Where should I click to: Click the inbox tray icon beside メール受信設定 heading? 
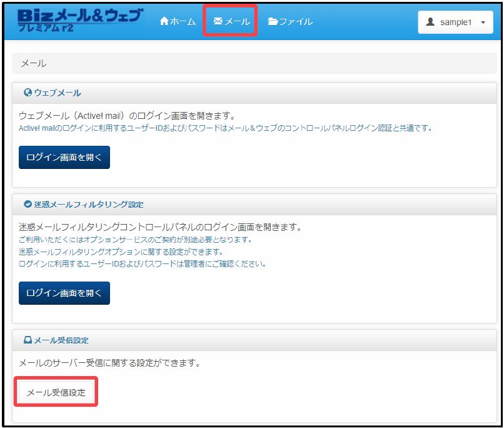point(28,340)
